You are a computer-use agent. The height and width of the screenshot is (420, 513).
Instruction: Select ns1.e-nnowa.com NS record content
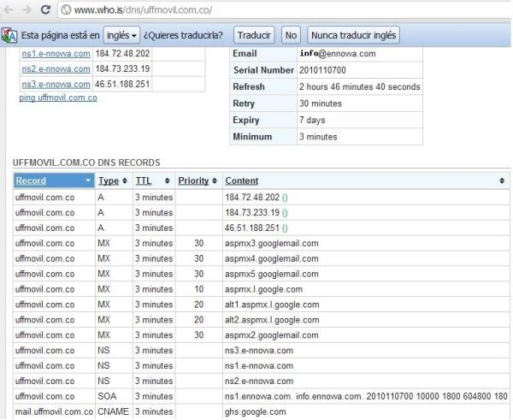coord(259,366)
